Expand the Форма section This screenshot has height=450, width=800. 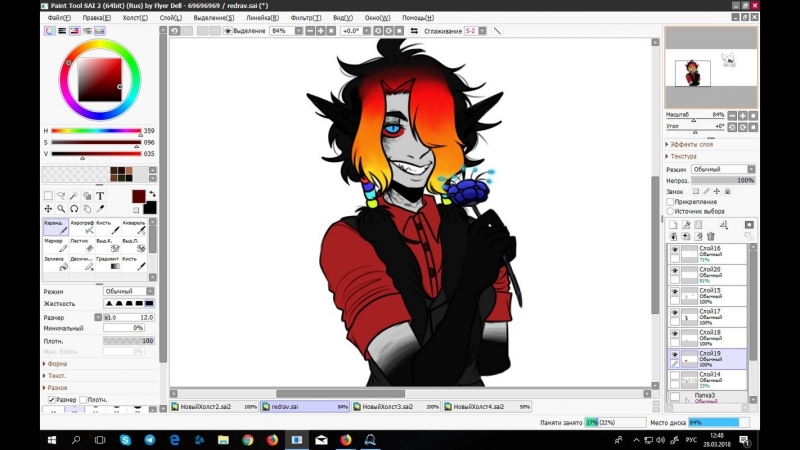click(x=56, y=364)
